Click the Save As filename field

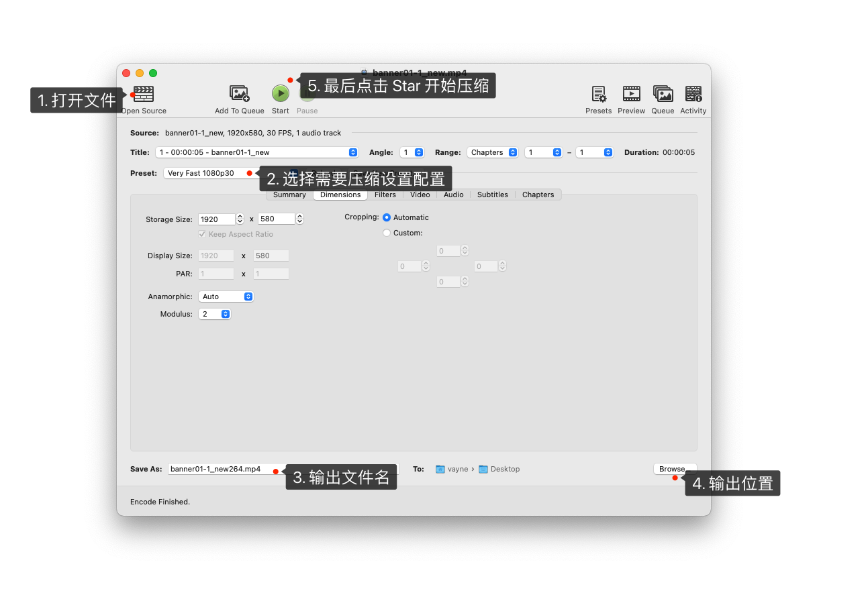point(218,469)
